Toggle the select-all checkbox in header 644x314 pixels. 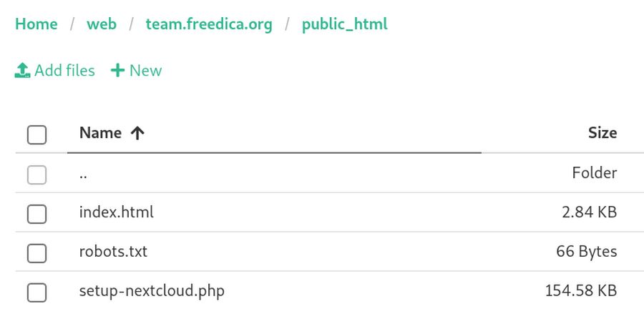[36, 134]
